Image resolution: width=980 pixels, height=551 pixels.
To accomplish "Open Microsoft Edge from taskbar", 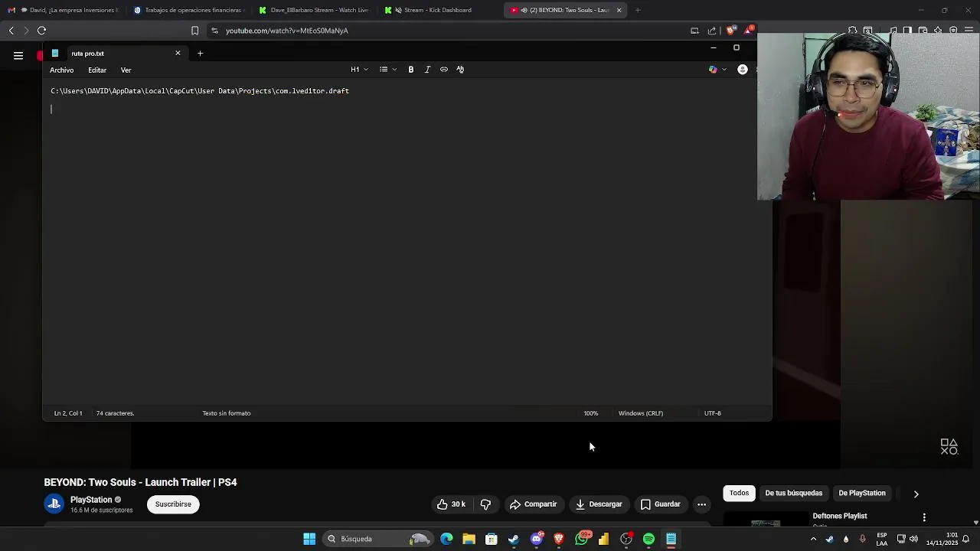I will [x=446, y=539].
